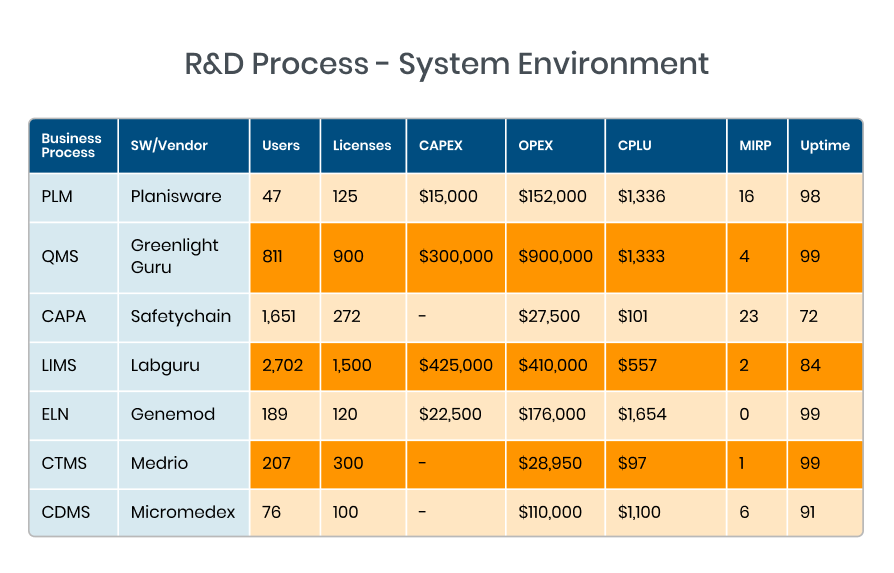Screen dimensions: 894x573
Task: Click the CAPA licenses value '272'
Action: coord(347,316)
